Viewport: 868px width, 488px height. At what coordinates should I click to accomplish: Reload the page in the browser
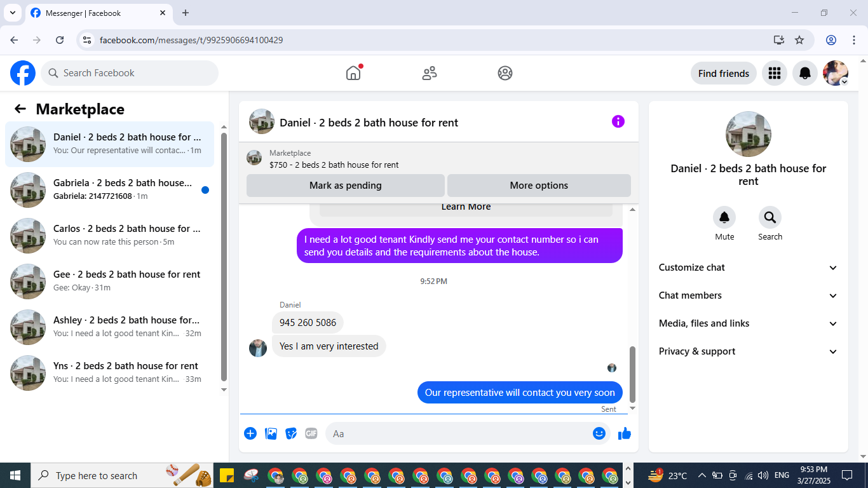[60, 40]
